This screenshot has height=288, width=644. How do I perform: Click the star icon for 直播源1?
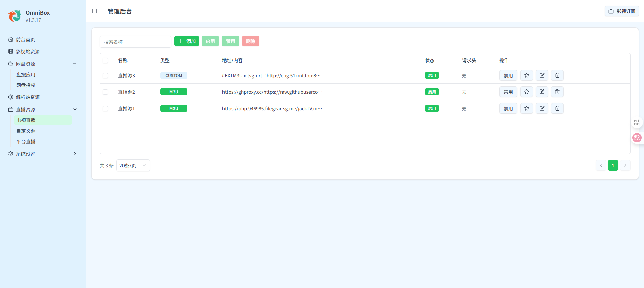tap(526, 108)
